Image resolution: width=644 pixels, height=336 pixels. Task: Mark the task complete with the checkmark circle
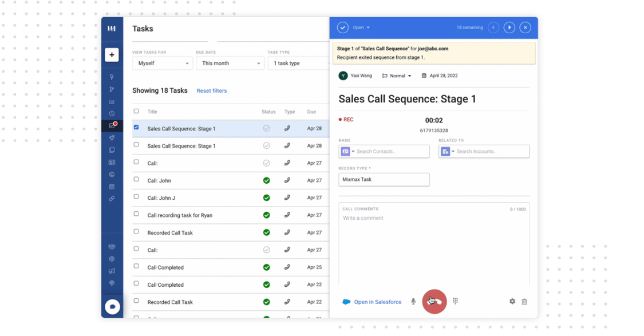tap(342, 27)
